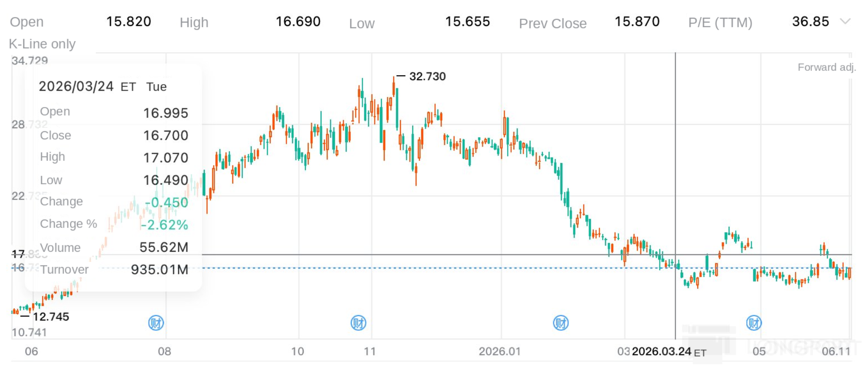The width and height of the screenshot is (868, 366).
Task: Expand the quote details chevron beside P/E
Action: point(845,21)
